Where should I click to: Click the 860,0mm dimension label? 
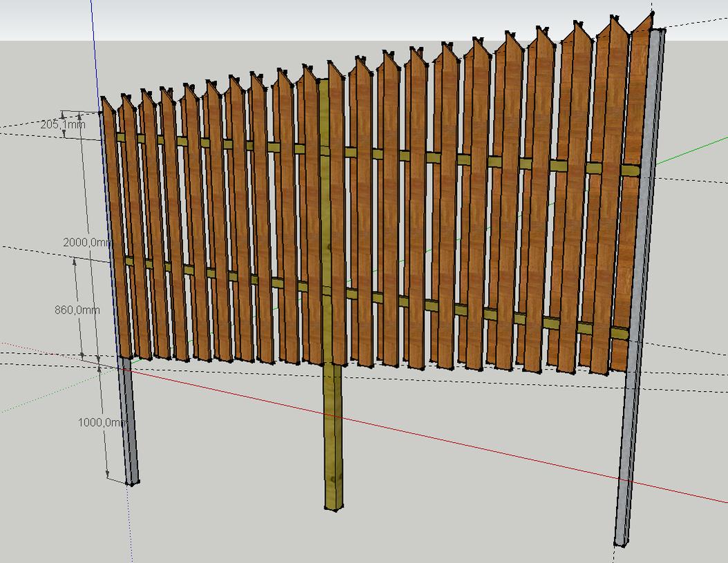click(77, 310)
